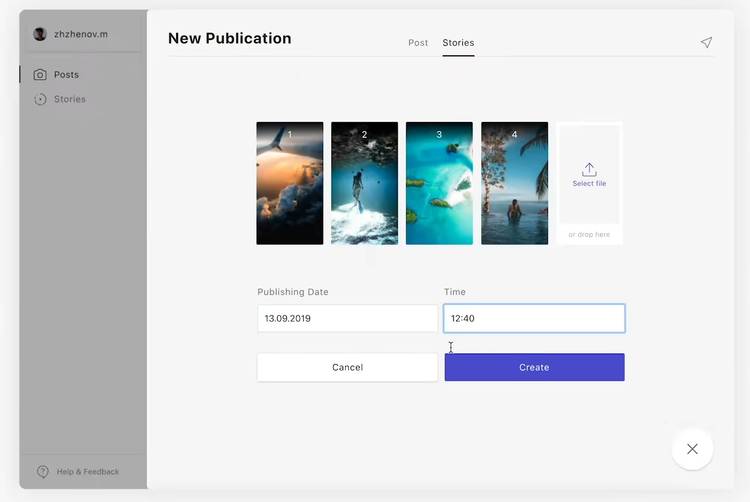This screenshot has width=750, height=502.
Task: Select story thumbnail 1 with airplane wing
Action: [x=290, y=183]
